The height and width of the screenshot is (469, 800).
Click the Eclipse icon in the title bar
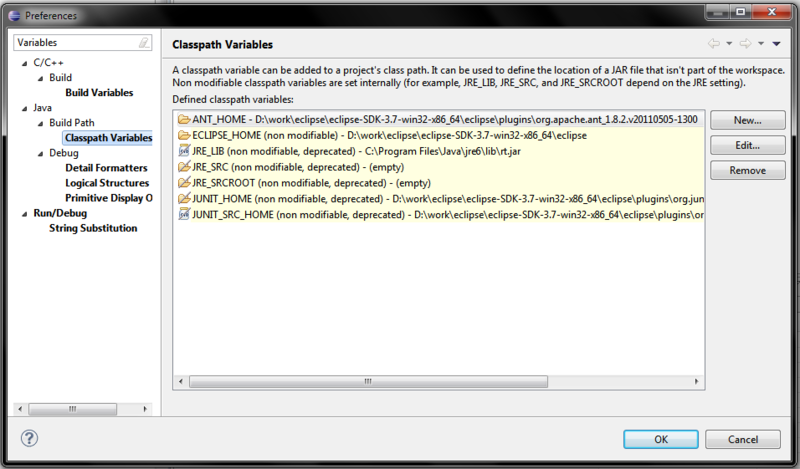[x=15, y=16]
